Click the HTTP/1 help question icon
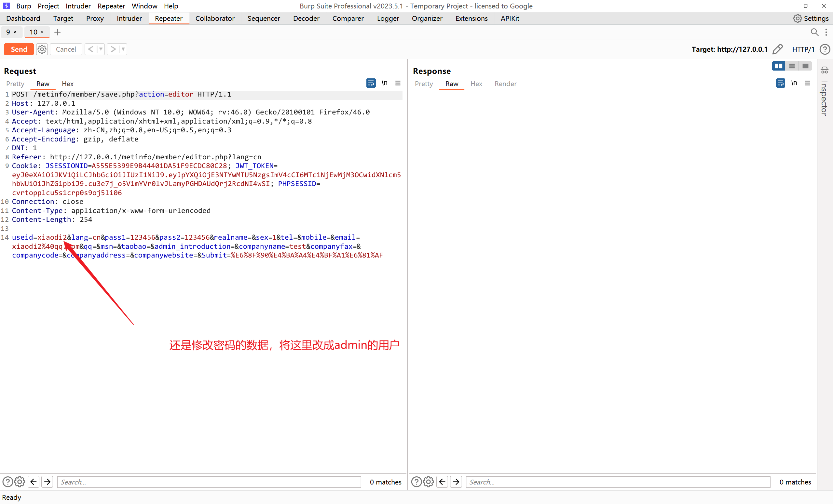 click(825, 49)
